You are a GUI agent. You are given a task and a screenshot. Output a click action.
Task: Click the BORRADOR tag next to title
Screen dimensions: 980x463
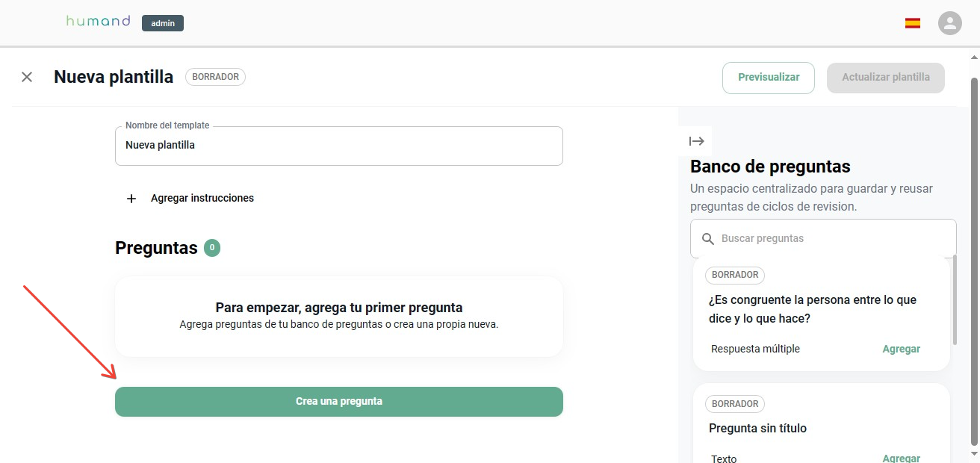215,77
